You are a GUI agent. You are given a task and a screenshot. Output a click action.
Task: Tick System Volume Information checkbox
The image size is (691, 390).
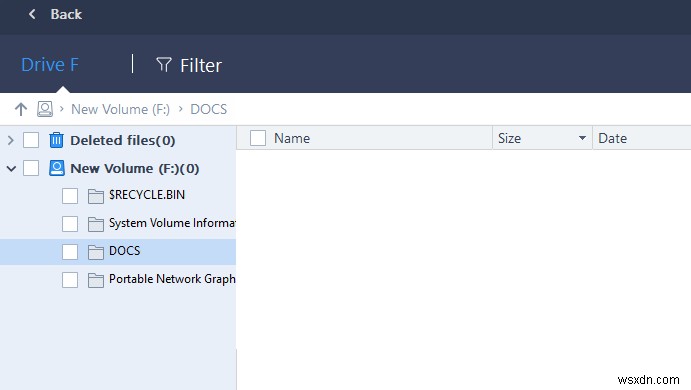click(x=70, y=224)
